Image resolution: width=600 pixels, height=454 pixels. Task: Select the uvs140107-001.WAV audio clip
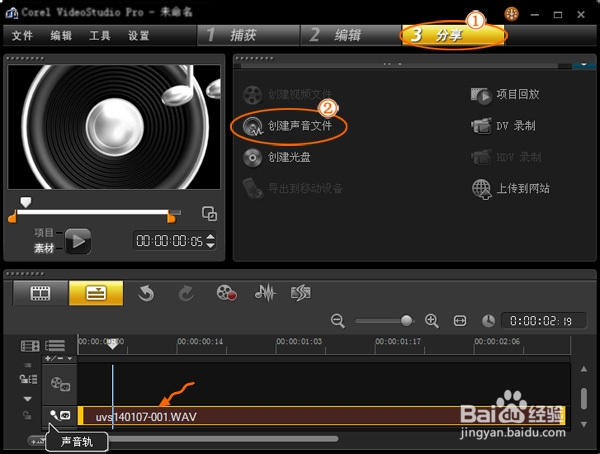pos(321,416)
